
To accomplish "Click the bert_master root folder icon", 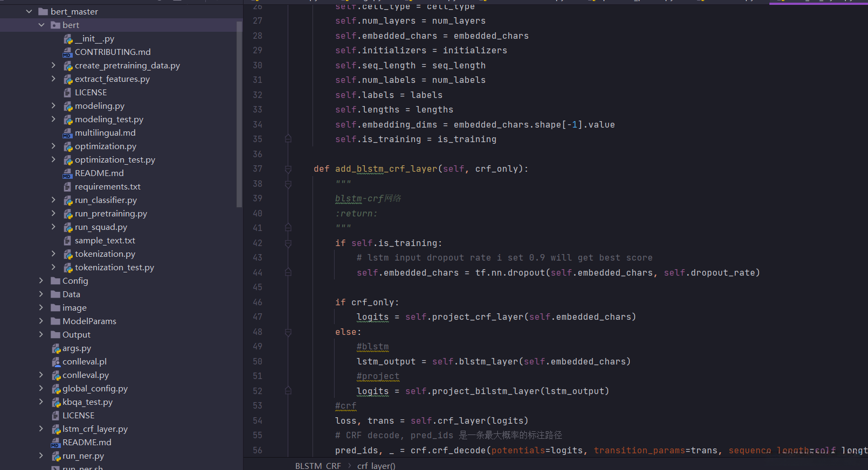I will (x=44, y=11).
